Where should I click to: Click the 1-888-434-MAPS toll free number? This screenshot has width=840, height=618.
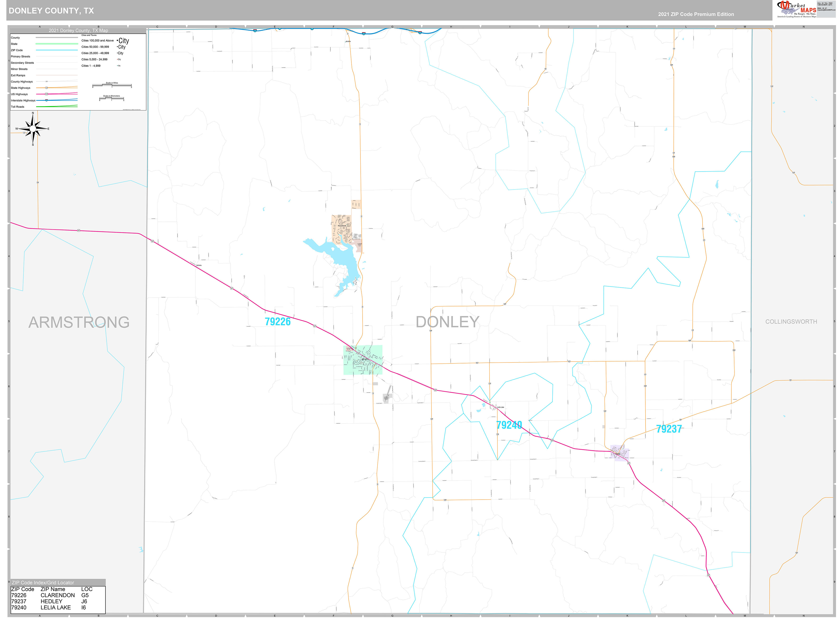click(x=825, y=5)
